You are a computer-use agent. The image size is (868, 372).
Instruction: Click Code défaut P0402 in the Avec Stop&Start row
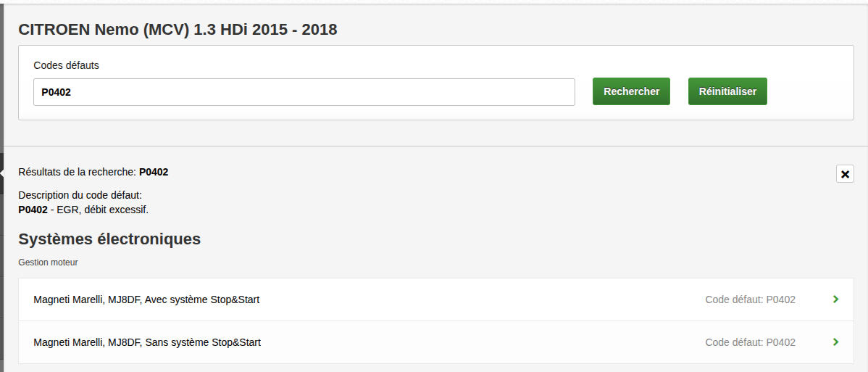[x=750, y=299]
